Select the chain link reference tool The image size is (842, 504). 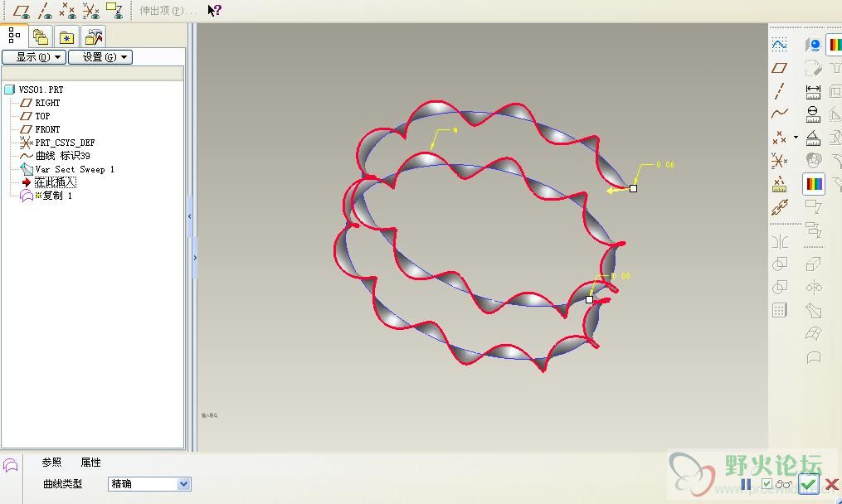coord(779,206)
